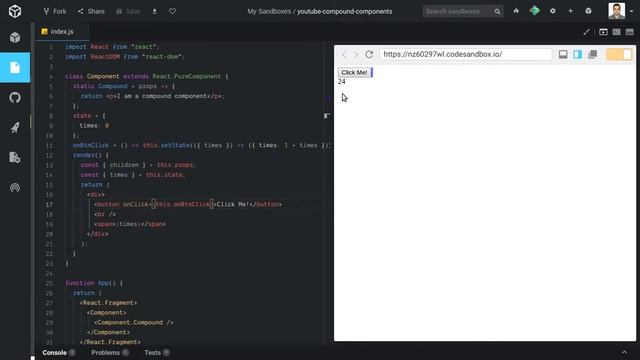Viewport: 640px width, 360px height.
Task: Select the index.js editor tab
Action: (x=62, y=31)
